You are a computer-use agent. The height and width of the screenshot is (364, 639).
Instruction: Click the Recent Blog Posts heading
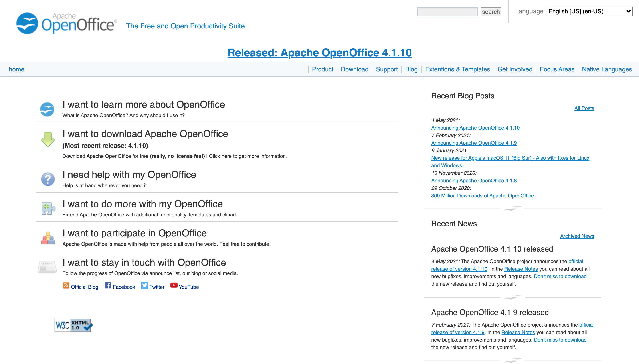coord(463,96)
